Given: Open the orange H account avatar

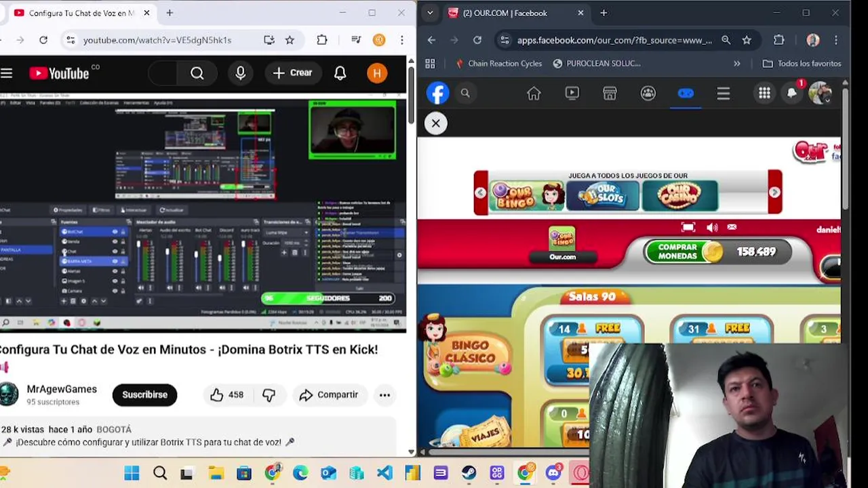Looking at the screenshot, I should point(377,73).
